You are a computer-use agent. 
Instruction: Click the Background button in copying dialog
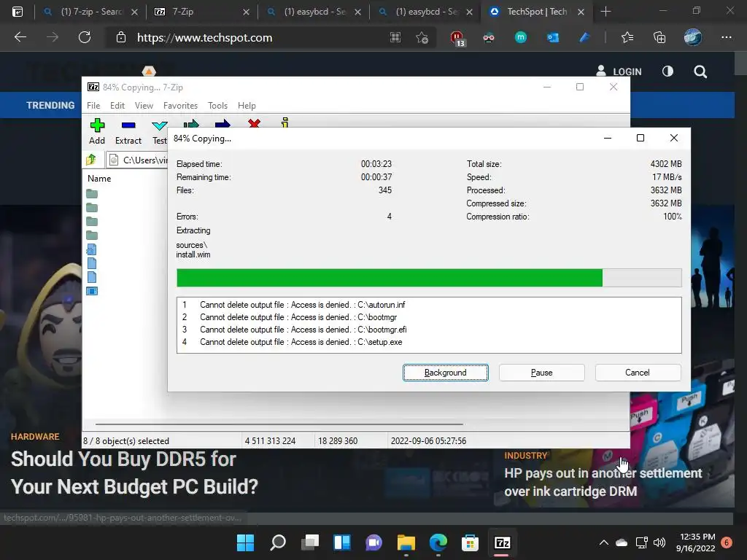[x=446, y=373]
